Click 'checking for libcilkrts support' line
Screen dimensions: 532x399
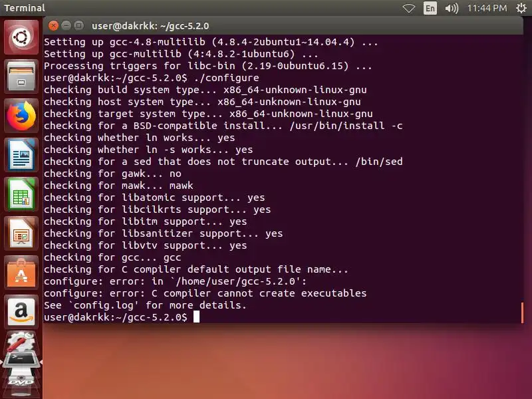pos(158,209)
